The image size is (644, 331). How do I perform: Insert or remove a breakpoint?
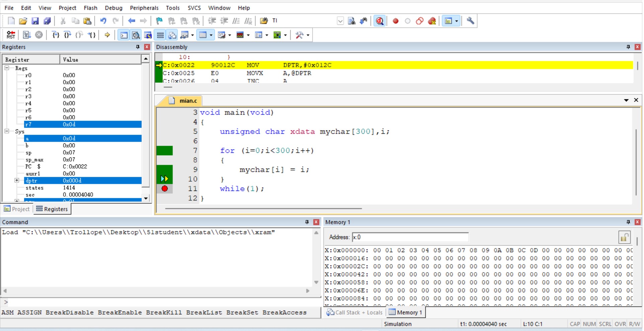(x=396, y=21)
